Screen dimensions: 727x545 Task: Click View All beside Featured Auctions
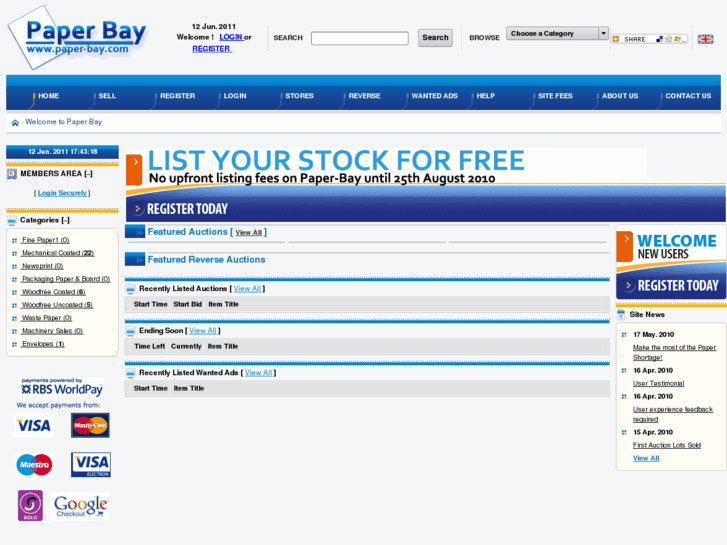(249, 233)
